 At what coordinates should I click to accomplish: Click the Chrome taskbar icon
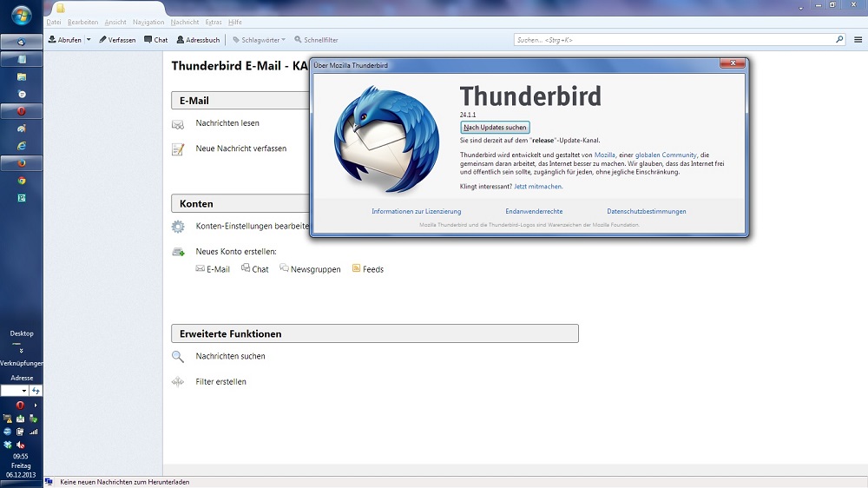click(22, 181)
